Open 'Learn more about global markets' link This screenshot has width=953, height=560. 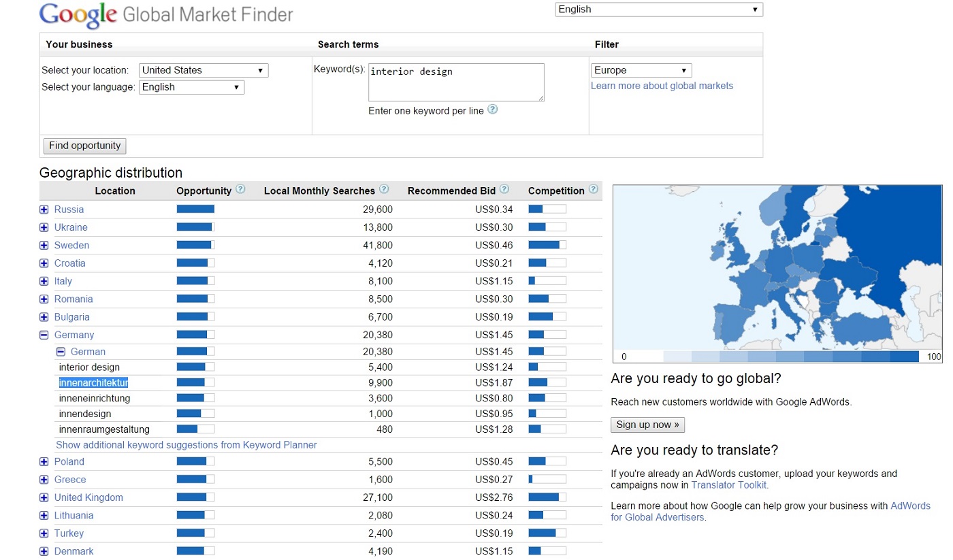[662, 86]
